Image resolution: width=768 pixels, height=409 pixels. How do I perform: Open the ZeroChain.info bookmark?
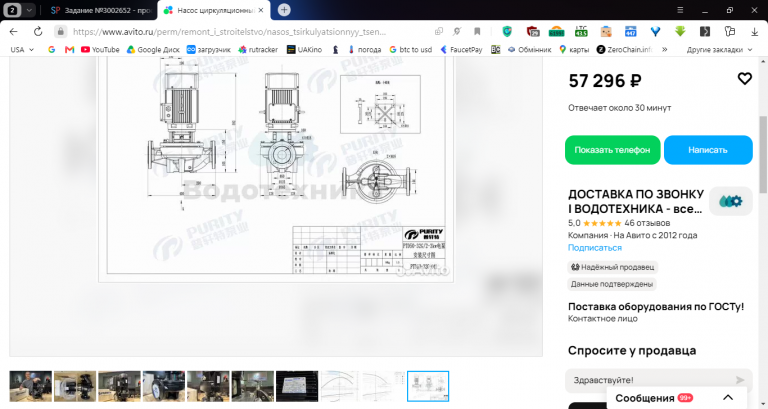[x=624, y=49]
